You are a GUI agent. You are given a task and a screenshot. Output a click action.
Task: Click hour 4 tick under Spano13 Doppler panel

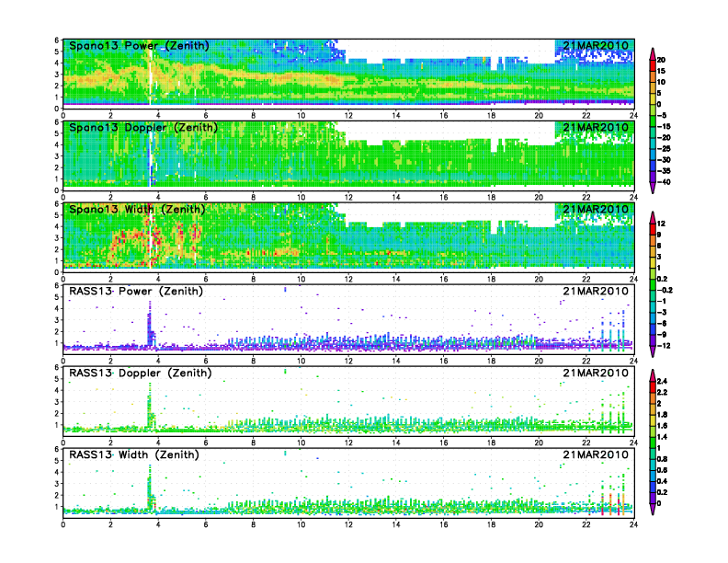pos(158,198)
